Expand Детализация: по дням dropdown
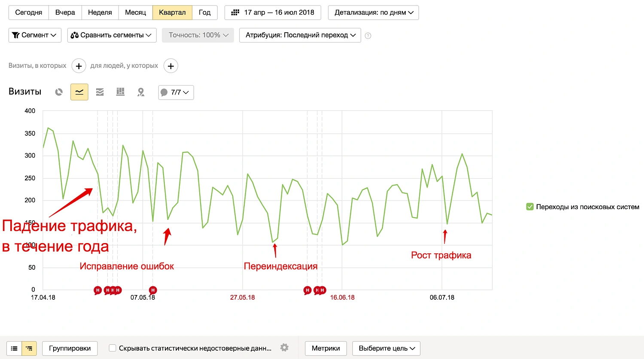The width and height of the screenshot is (644, 359). (x=373, y=12)
